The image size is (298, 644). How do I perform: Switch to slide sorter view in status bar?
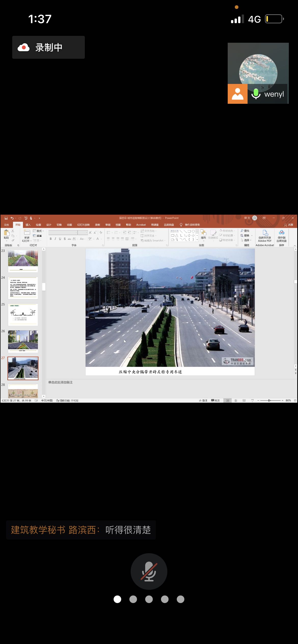tap(236, 400)
